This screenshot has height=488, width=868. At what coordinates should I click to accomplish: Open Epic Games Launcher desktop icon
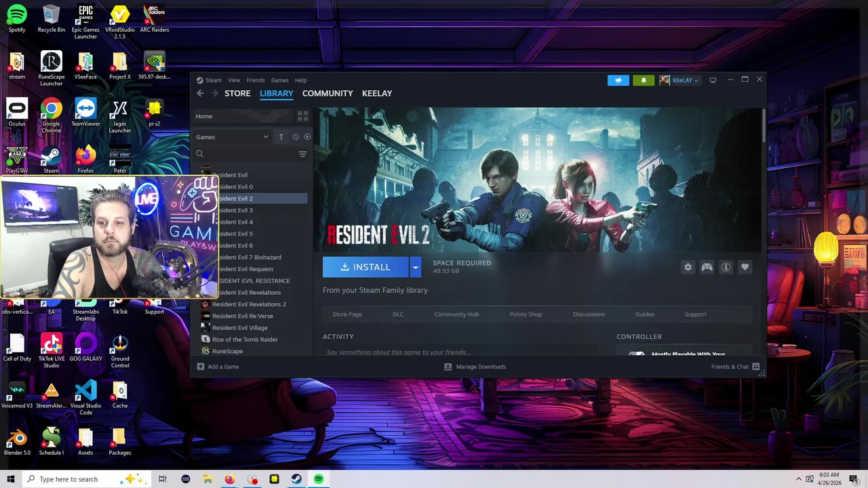point(85,21)
